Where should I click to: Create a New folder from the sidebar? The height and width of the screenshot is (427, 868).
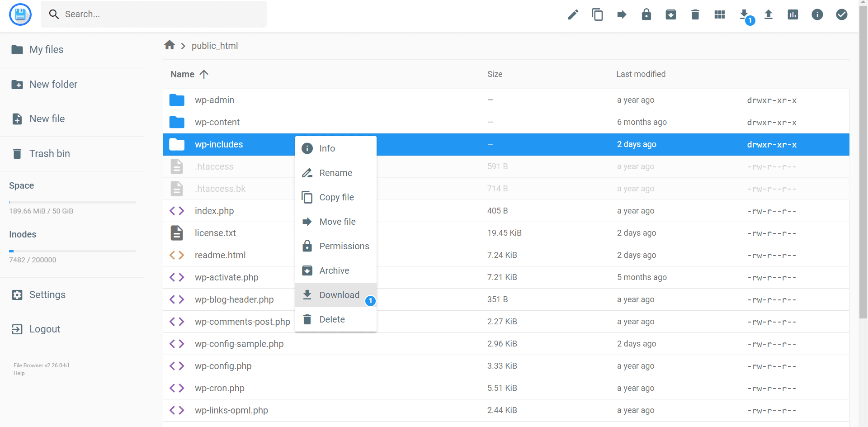(x=53, y=84)
